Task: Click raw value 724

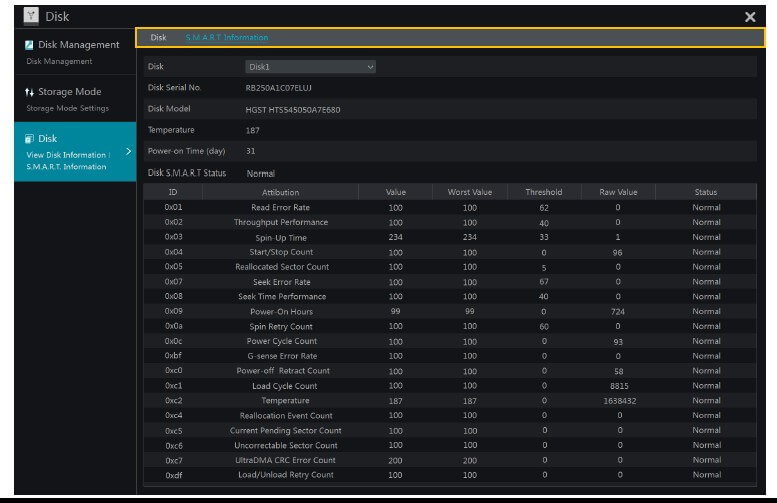Action: coord(618,312)
